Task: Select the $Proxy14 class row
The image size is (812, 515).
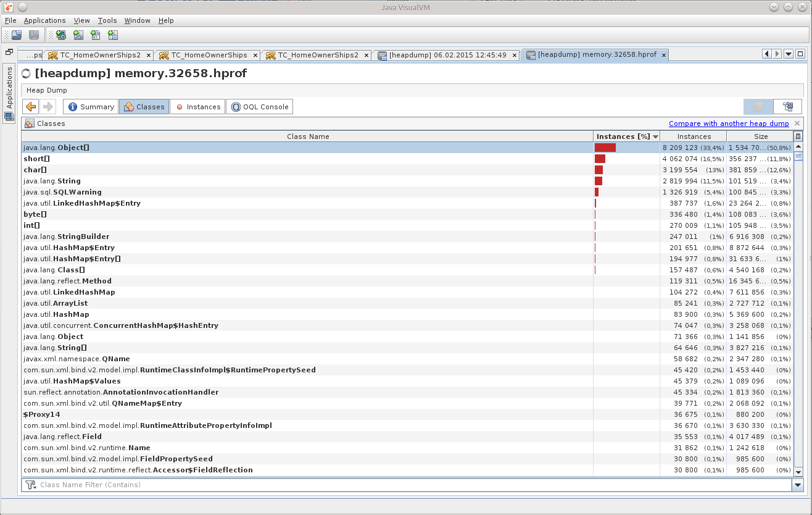Action: coord(407,414)
